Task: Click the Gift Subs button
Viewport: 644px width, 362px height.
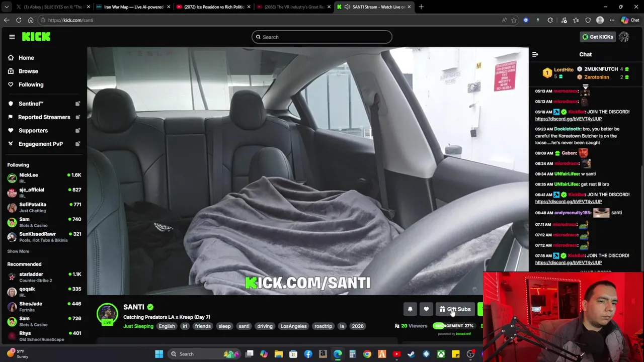Action: tap(455, 310)
